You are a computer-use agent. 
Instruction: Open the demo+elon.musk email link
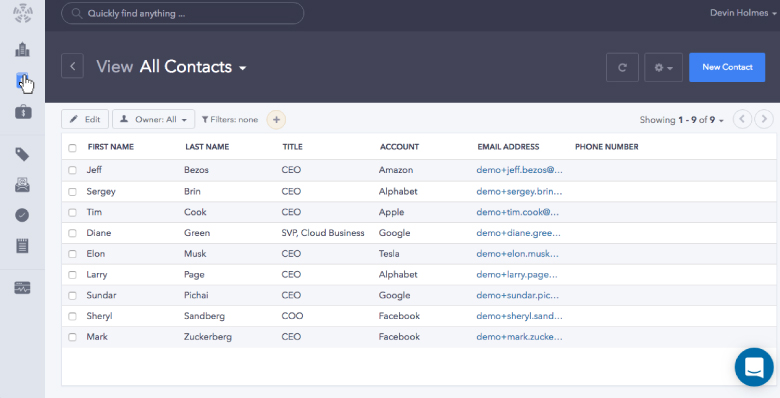point(517,254)
